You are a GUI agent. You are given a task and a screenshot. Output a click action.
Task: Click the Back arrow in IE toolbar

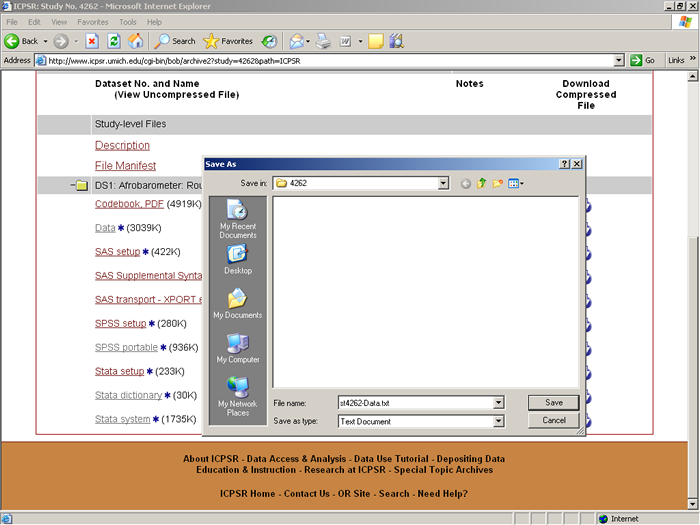click(x=21, y=41)
